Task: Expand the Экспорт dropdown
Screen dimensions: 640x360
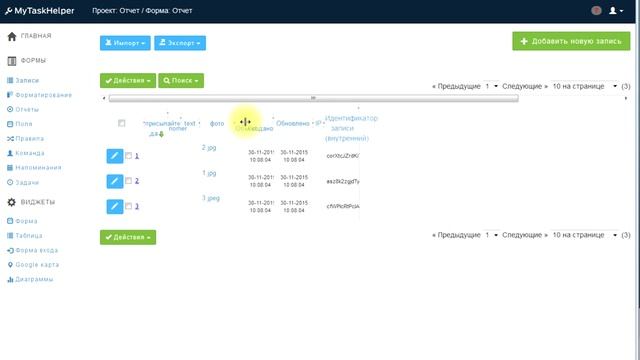Action: [180, 43]
